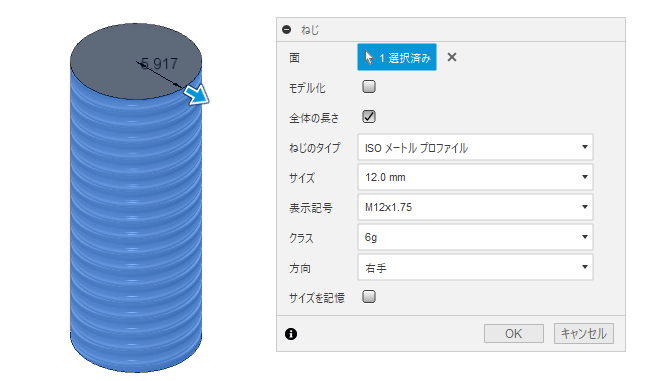This screenshot has width=656, height=381.
Task: Confirm thread with OK button
Action: pos(514,334)
